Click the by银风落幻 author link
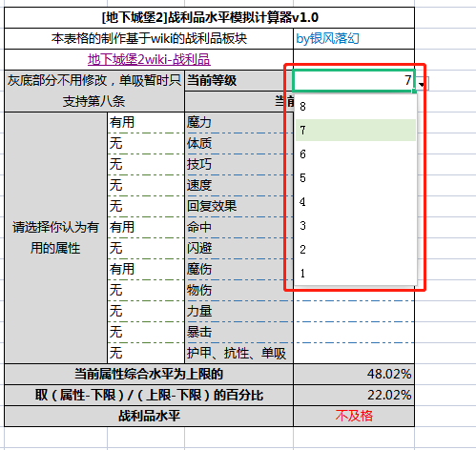Image resolution: width=476 pixels, height=450 pixels. 327,38
